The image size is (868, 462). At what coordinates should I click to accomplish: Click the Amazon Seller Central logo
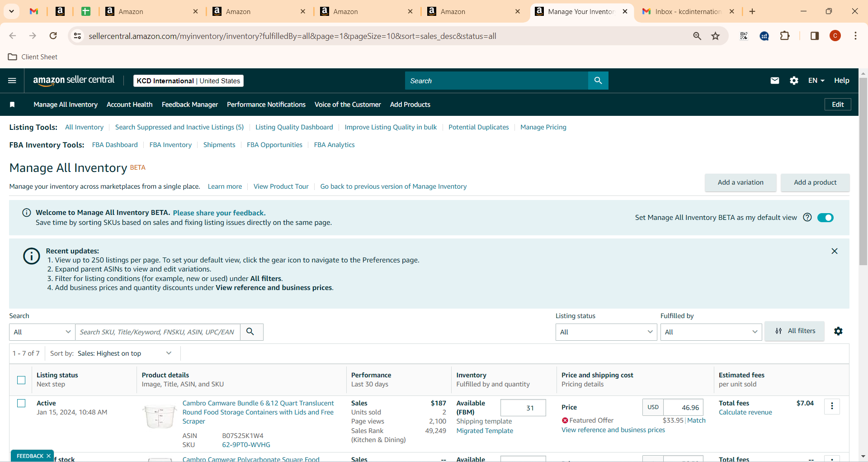tap(74, 80)
